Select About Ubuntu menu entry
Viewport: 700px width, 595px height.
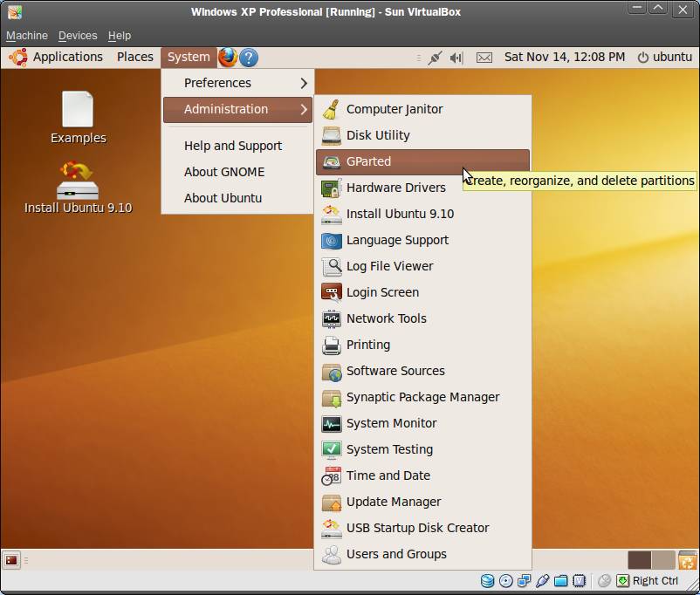pyautogui.click(x=237, y=198)
